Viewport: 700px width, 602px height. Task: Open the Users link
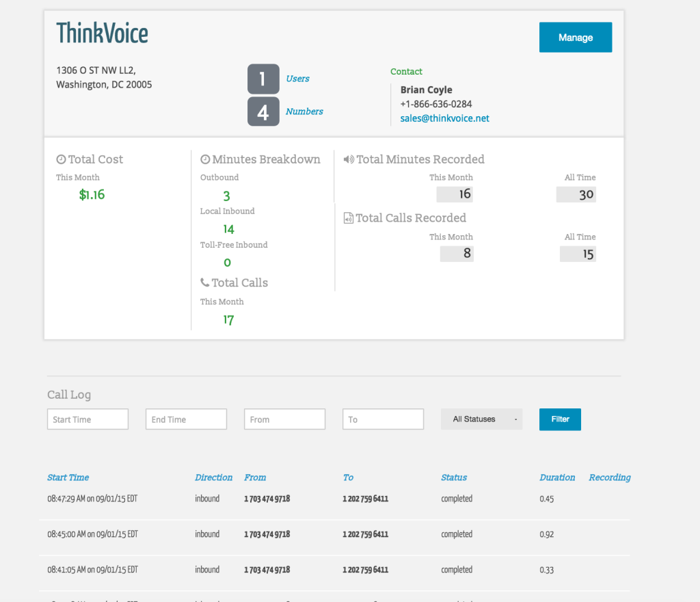click(298, 79)
